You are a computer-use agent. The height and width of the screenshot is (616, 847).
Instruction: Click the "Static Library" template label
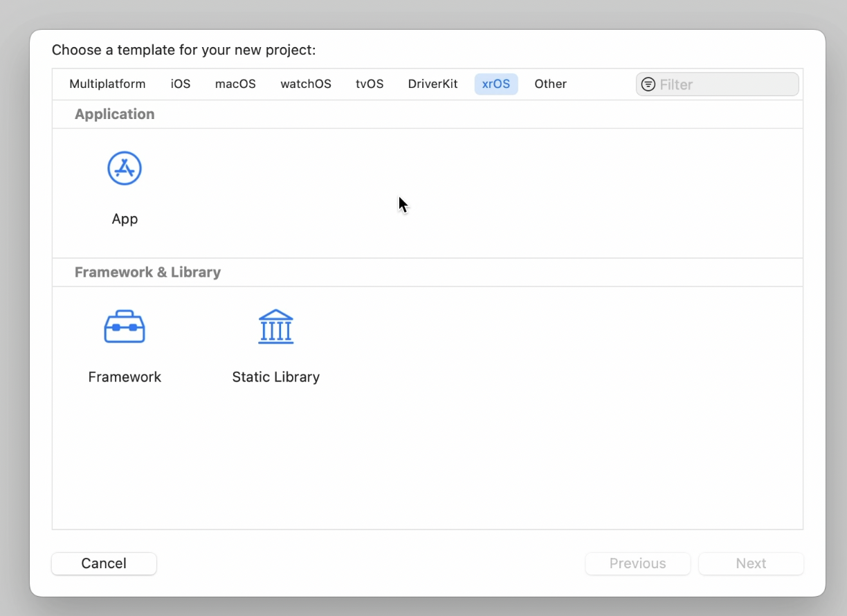tap(276, 377)
